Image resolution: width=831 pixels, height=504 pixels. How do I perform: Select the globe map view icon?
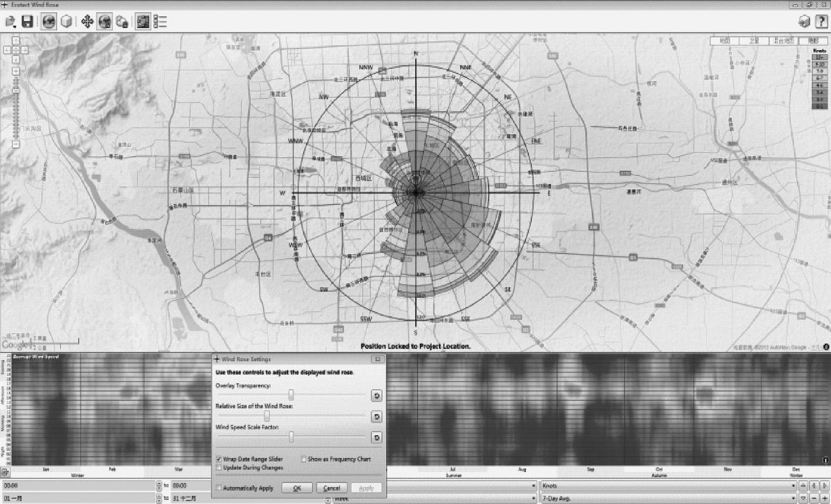(x=49, y=22)
